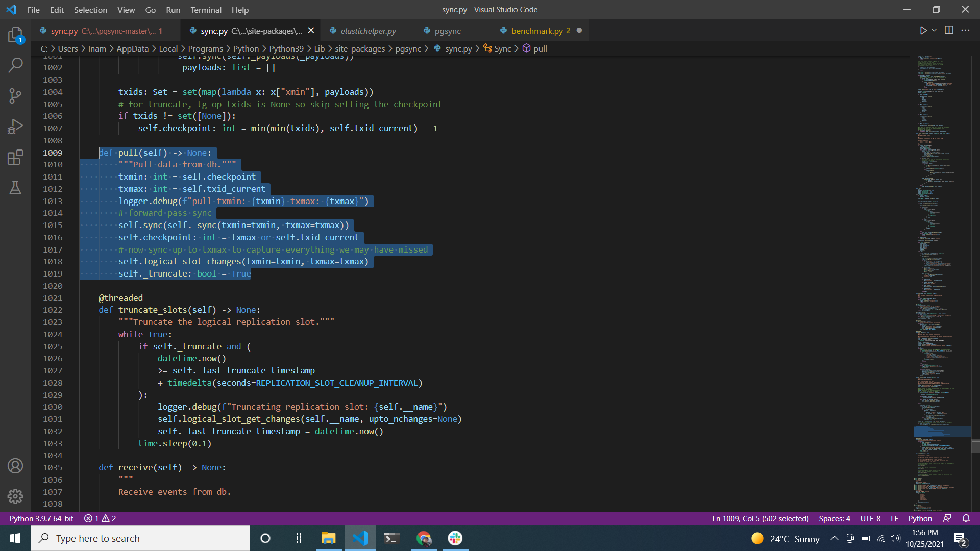Image resolution: width=980 pixels, height=551 pixels.
Task: Open the editor More Actions ellipsis menu
Action: (965, 31)
